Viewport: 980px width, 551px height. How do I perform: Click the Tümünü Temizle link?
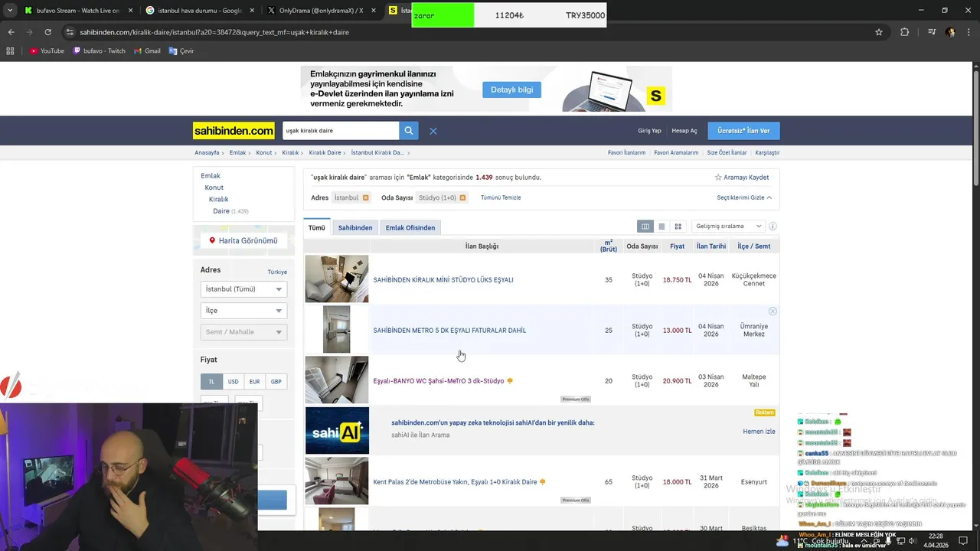coord(501,198)
